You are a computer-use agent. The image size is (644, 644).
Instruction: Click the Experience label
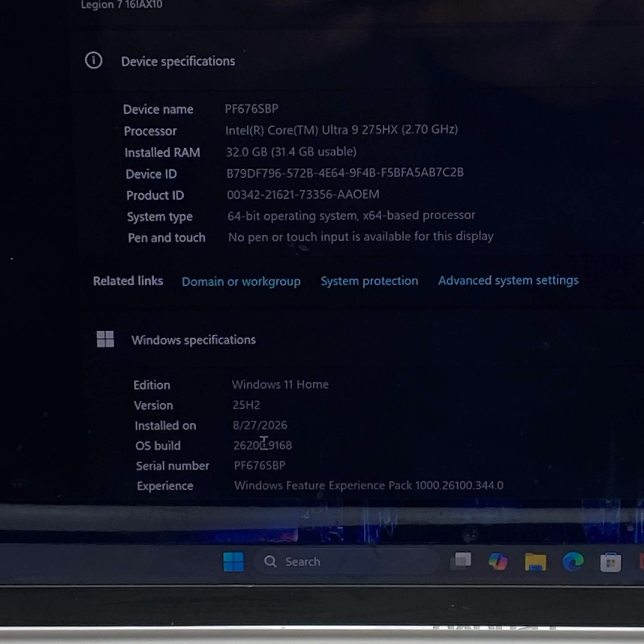point(165,486)
